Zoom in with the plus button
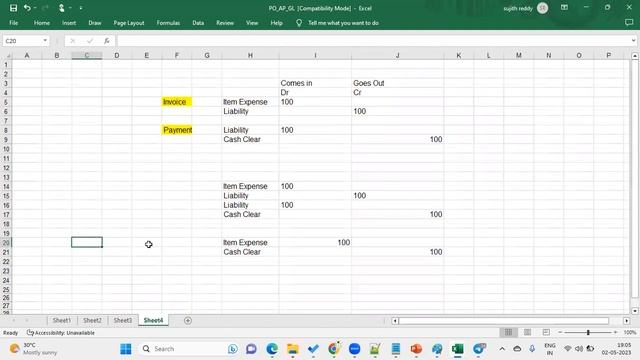The width and height of the screenshot is (640, 360). pyautogui.click(x=616, y=332)
